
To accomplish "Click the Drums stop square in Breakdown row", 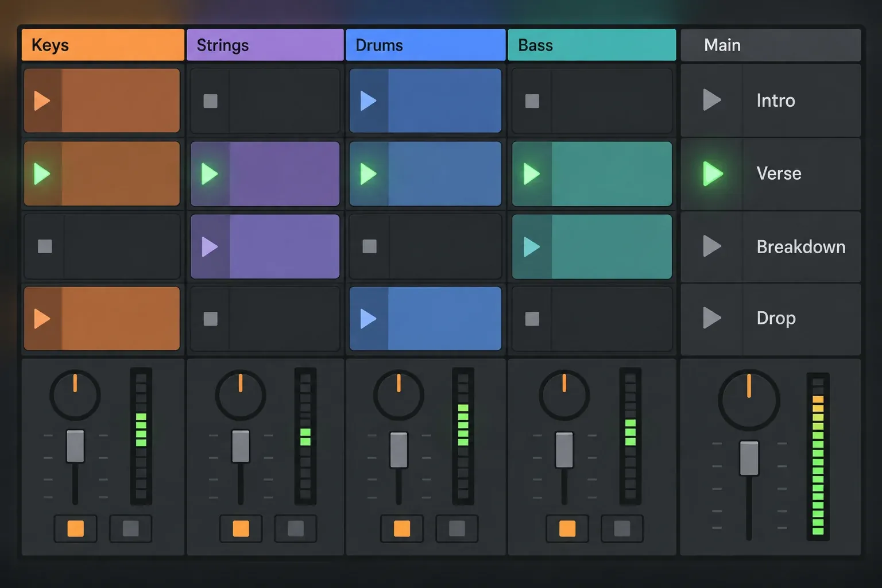I will pyautogui.click(x=370, y=246).
